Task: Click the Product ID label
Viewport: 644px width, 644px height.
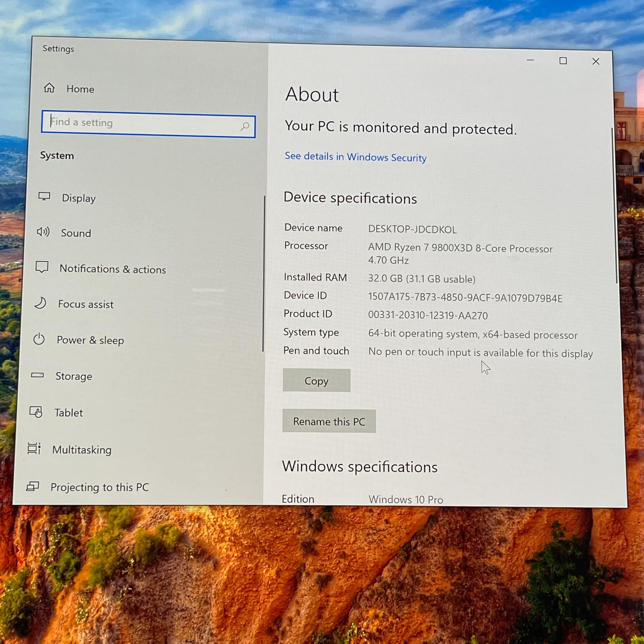Action: (308, 314)
